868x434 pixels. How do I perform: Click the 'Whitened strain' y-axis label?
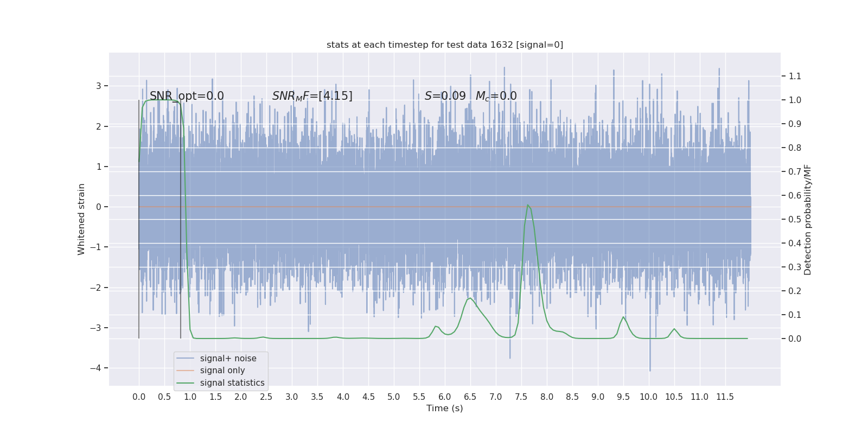[x=81, y=219]
